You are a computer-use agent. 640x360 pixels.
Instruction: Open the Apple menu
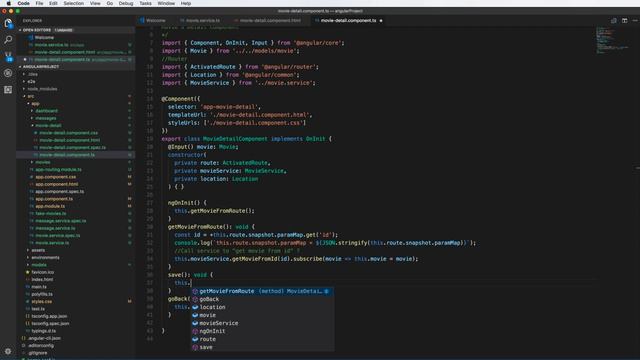pyautogui.click(x=8, y=3)
